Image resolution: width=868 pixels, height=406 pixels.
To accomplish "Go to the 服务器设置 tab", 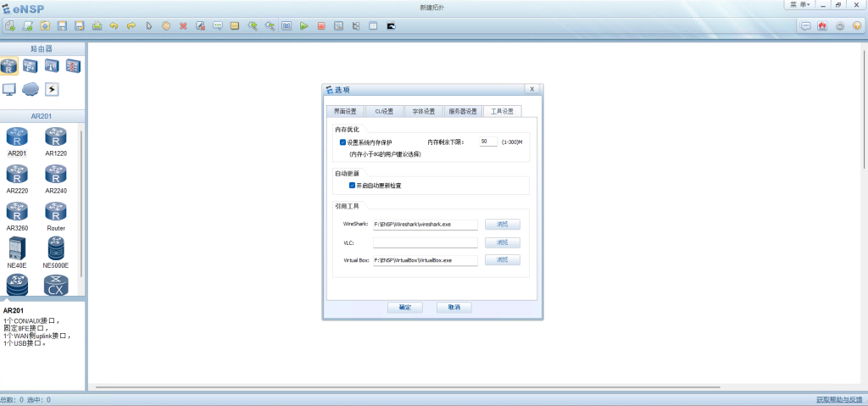I will [463, 111].
